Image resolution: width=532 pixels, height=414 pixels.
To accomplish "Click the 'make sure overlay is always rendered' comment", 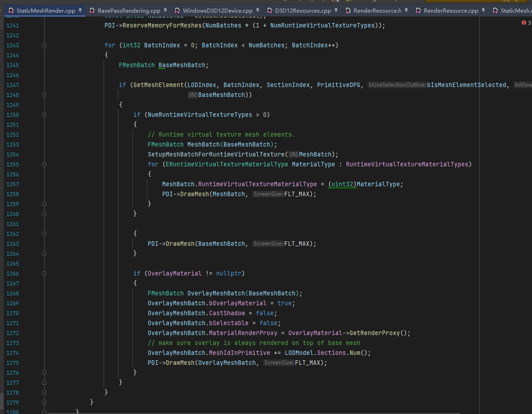I will pyautogui.click(x=254, y=343).
